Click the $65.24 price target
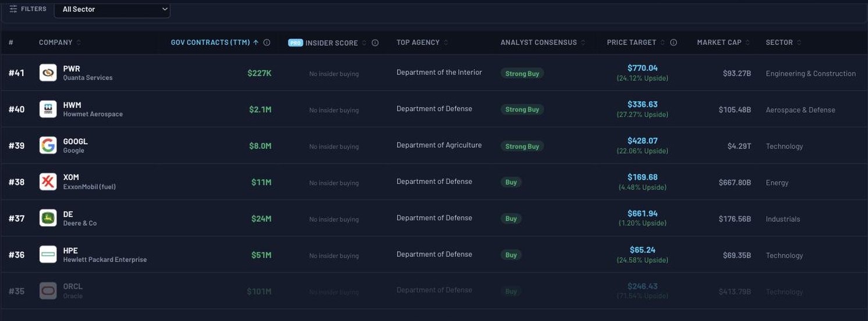Image resolution: width=868 pixels, height=321 pixels. [643, 250]
